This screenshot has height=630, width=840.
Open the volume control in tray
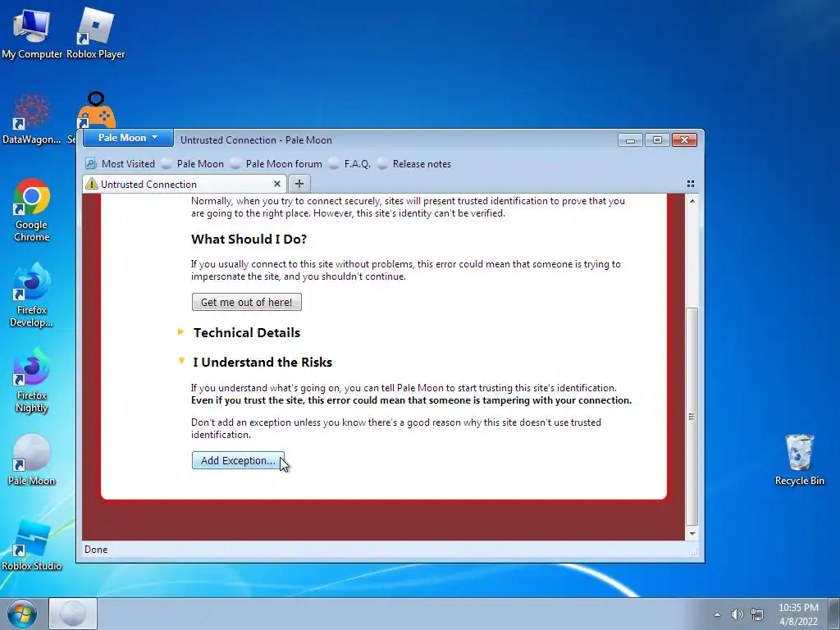point(737,614)
